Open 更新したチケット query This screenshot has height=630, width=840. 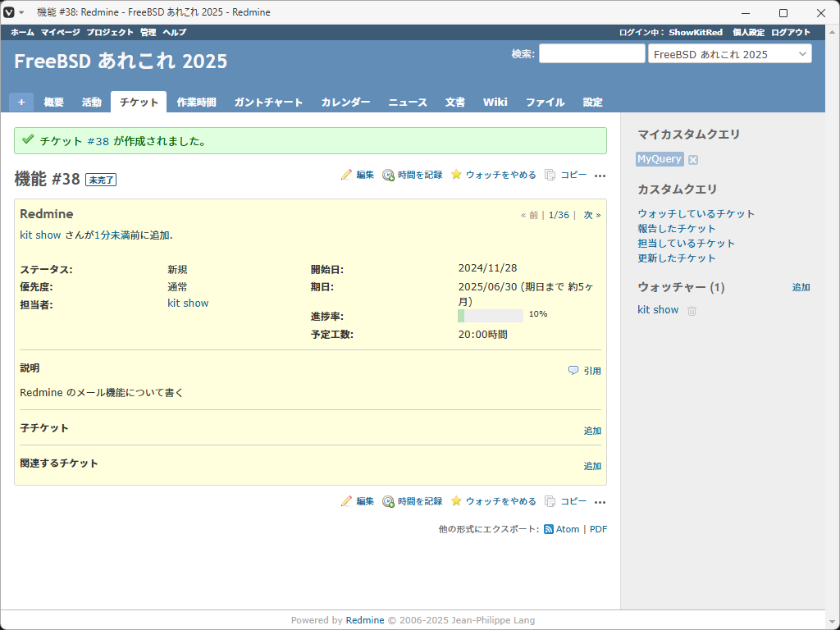[677, 258]
